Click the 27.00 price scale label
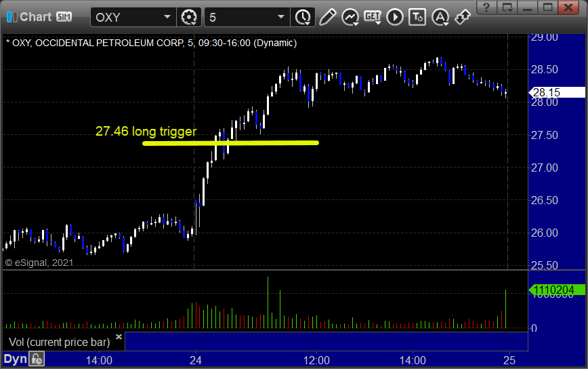The image size is (588, 369). [x=545, y=168]
